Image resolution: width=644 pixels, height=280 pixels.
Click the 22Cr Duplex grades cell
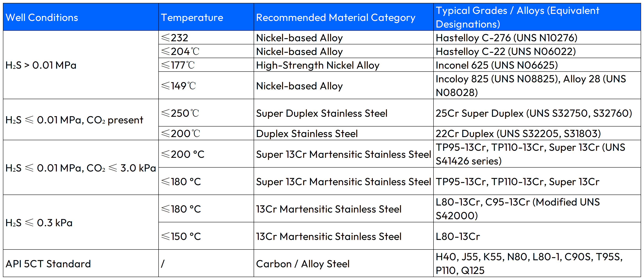click(518, 134)
